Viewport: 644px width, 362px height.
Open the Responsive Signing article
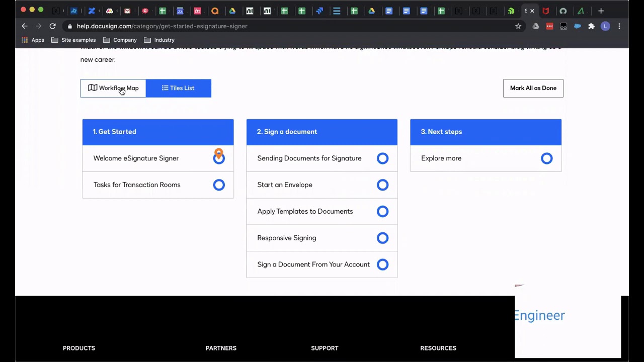coord(287,238)
